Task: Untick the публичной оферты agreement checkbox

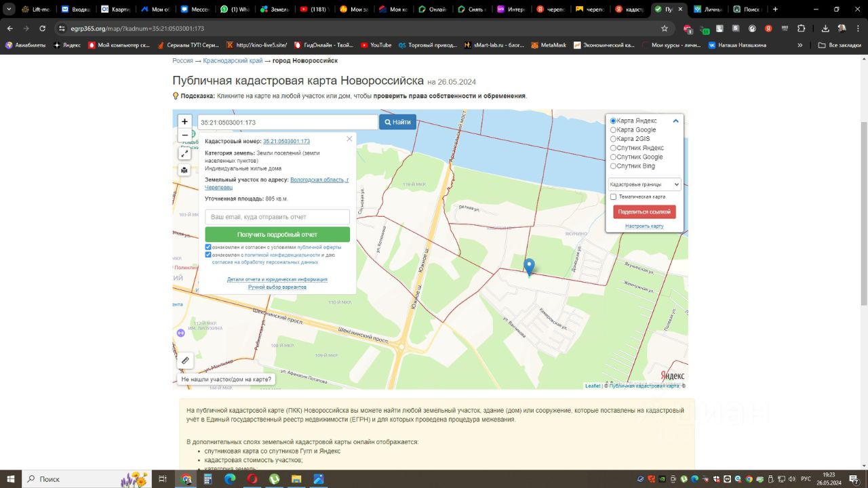Action: tap(208, 247)
